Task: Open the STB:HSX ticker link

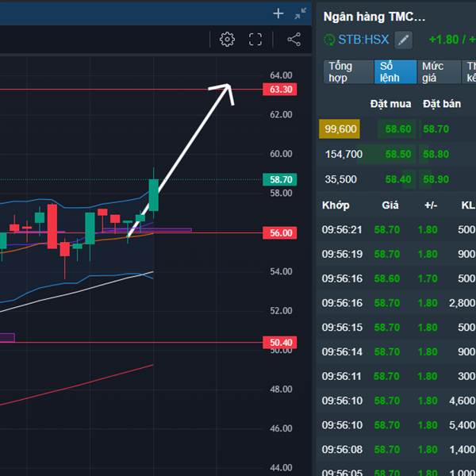Action: 363,40
